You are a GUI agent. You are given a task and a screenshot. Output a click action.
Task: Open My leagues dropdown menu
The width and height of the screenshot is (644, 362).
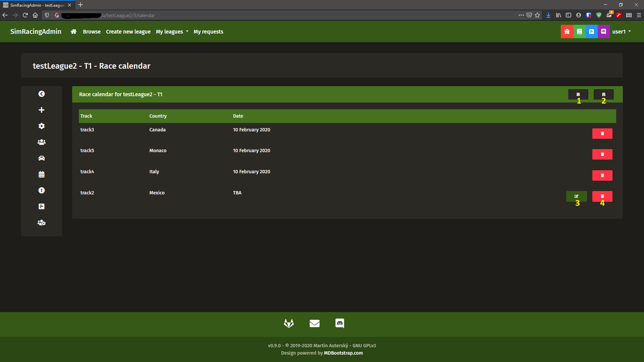[172, 32]
